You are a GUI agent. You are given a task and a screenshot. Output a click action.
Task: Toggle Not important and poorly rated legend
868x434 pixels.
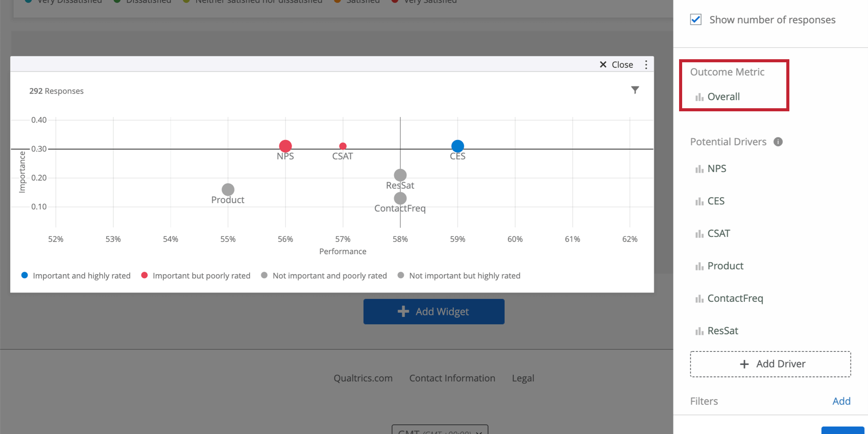(324, 276)
